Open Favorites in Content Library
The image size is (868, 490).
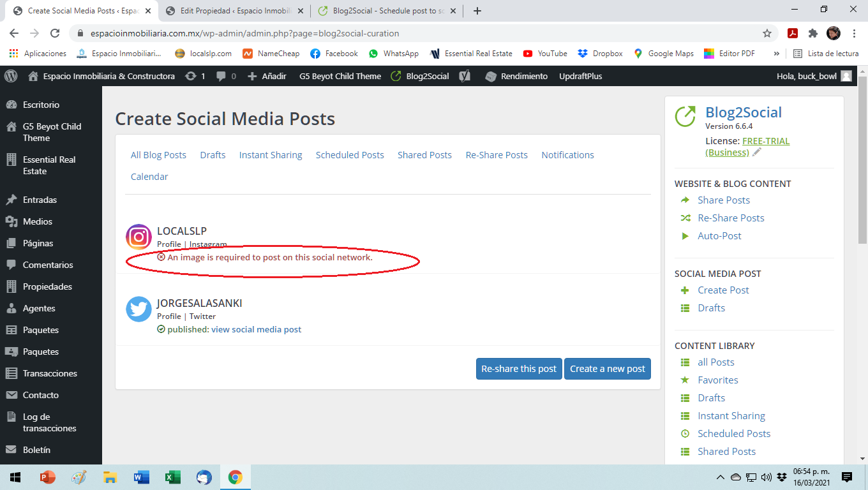click(717, 380)
